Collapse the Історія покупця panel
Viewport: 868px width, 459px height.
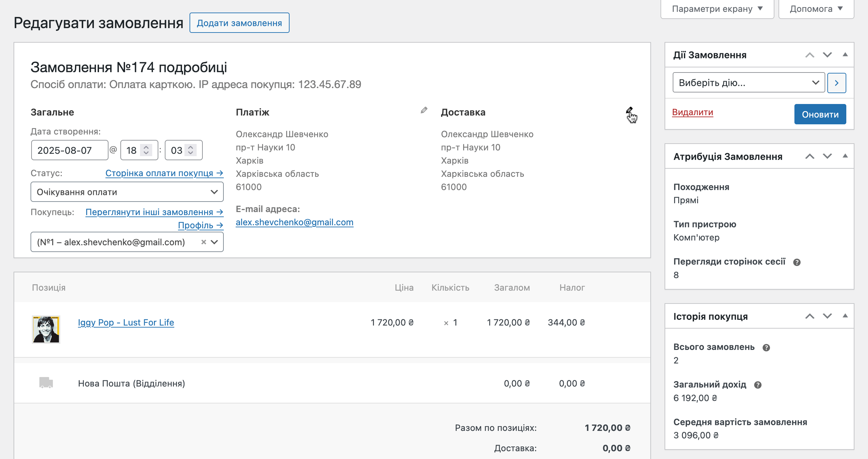coord(845,316)
